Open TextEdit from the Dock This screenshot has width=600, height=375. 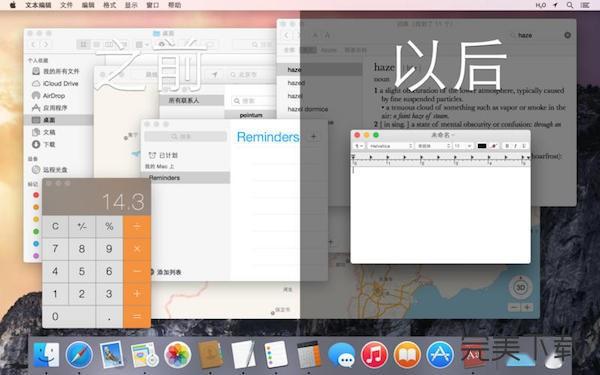[x=243, y=355]
